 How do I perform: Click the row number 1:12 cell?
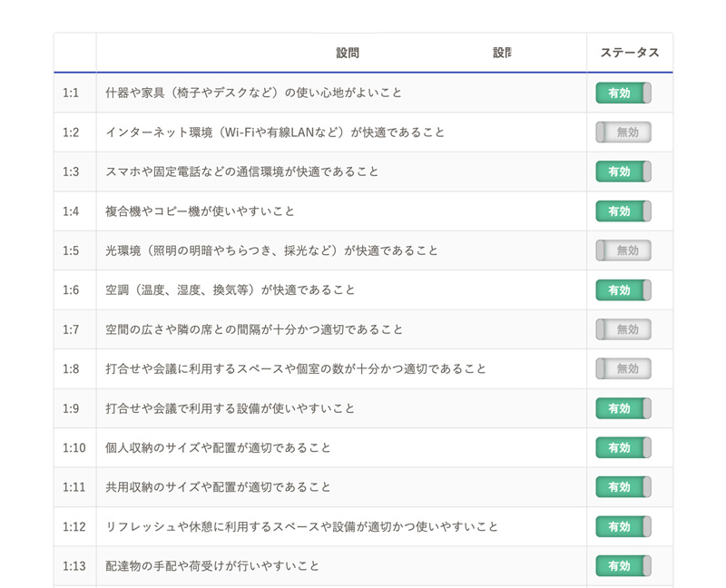[74, 527]
